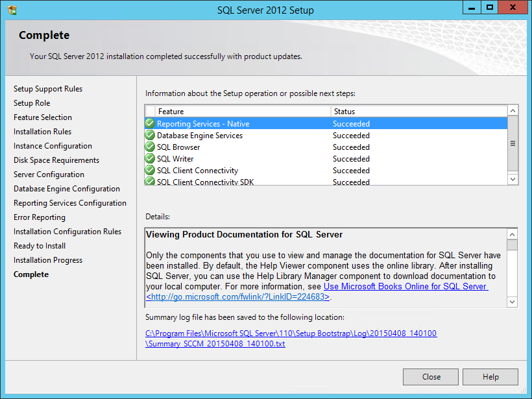The image size is (532, 399).
Task: Click Setup Support Rules step
Action: [48, 89]
